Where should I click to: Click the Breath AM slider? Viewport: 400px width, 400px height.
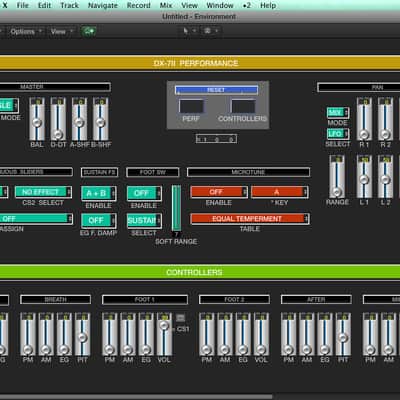46,334
